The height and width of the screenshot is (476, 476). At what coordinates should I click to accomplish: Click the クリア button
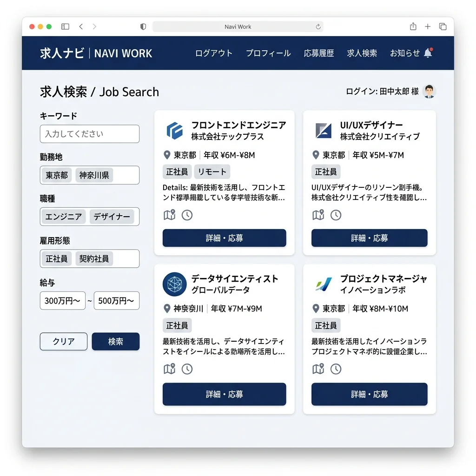63,342
